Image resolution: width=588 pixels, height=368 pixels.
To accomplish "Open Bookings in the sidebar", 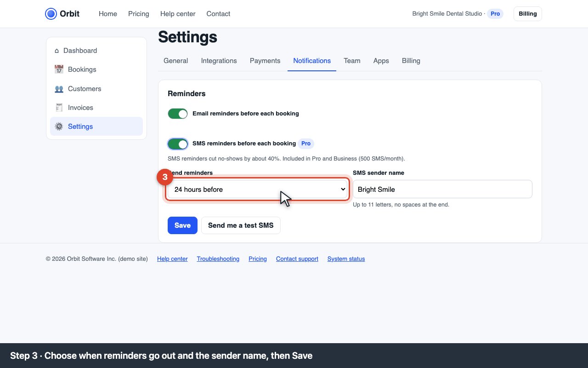I will click(x=96, y=69).
